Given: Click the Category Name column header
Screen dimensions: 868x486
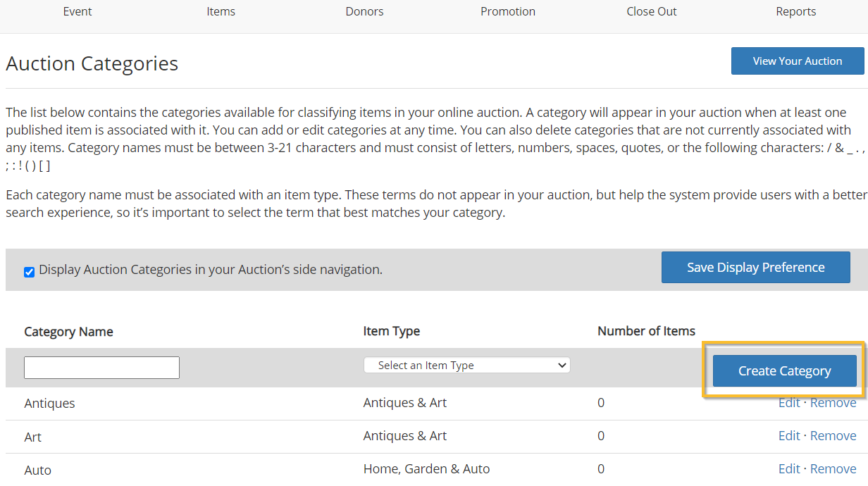Looking at the screenshot, I should (68, 332).
